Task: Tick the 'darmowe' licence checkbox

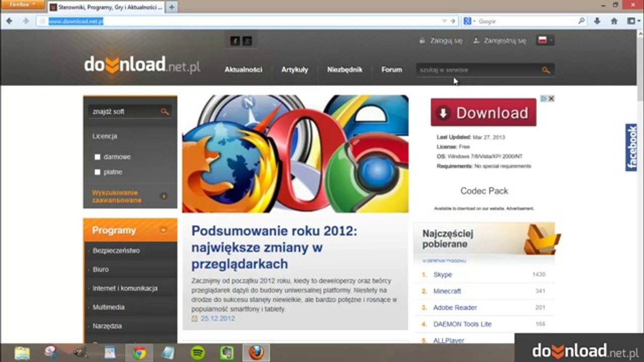Action: tap(98, 157)
